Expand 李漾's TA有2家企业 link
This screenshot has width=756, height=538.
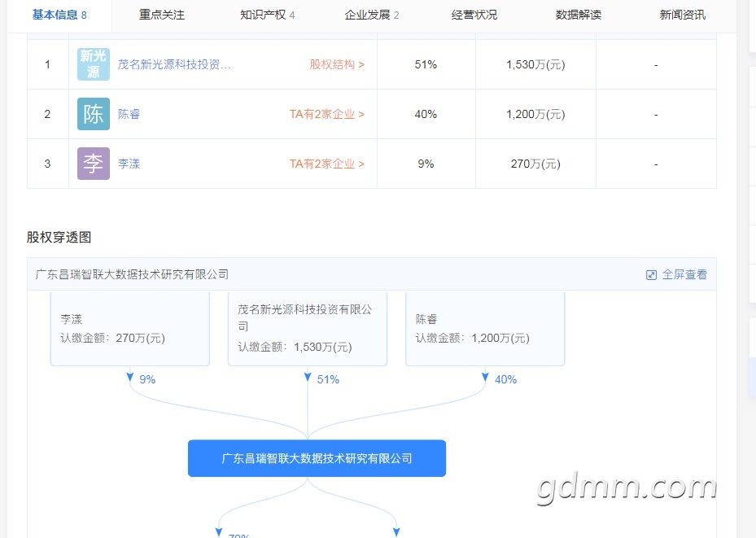tap(327, 164)
